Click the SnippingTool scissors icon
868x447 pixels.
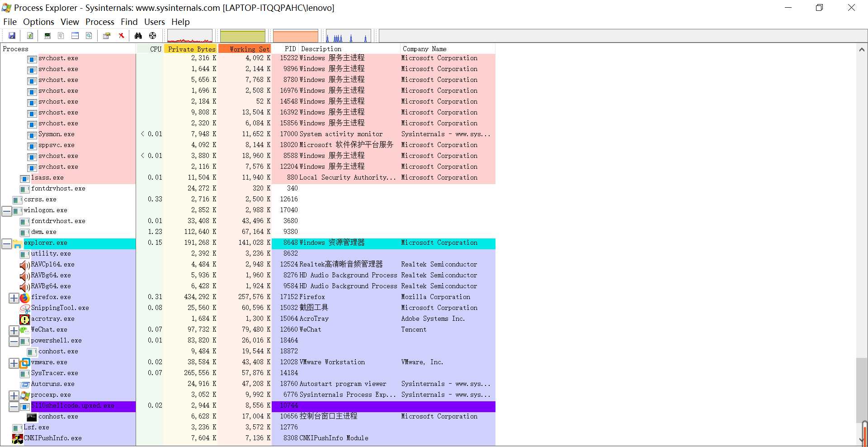tap(25, 308)
